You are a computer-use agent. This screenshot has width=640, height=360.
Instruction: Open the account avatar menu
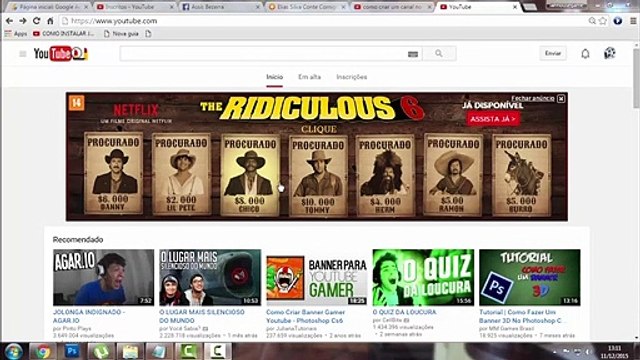tap(610, 53)
